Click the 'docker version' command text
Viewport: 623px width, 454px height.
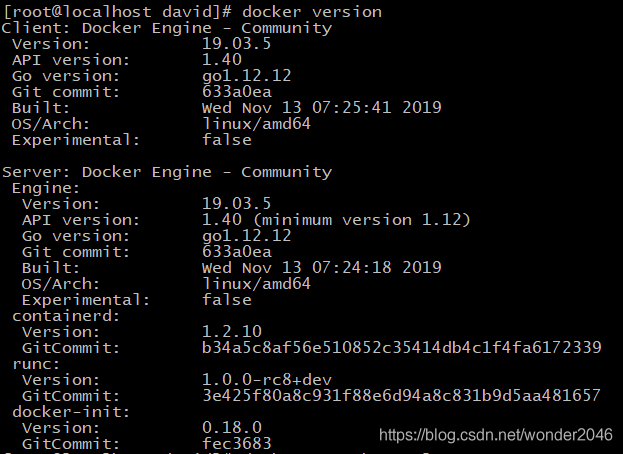(312, 12)
